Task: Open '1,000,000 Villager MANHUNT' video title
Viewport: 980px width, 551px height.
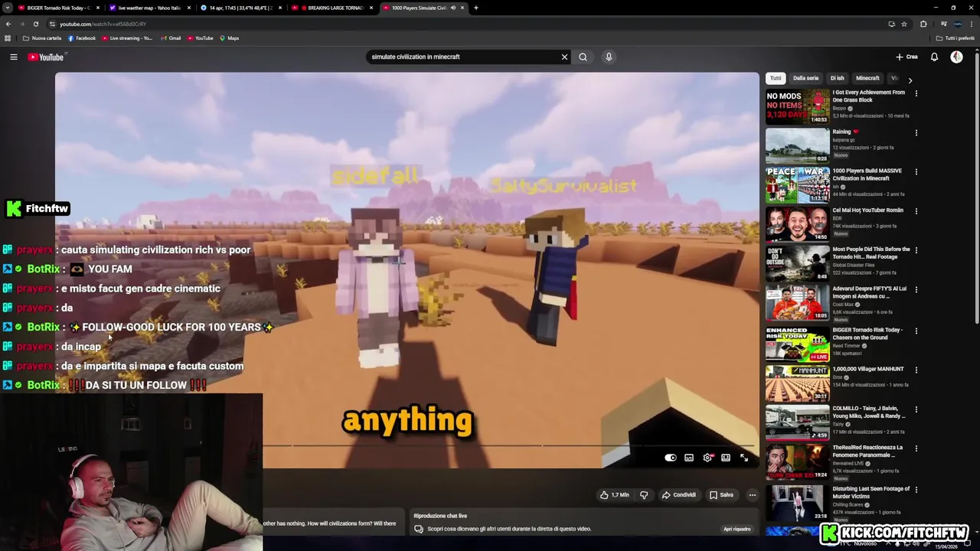Action: (868, 369)
